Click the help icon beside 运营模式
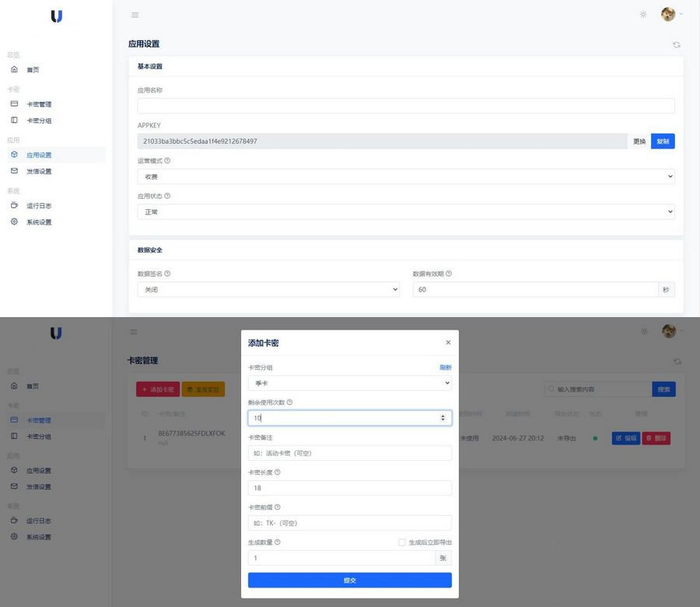 (x=167, y=161)
